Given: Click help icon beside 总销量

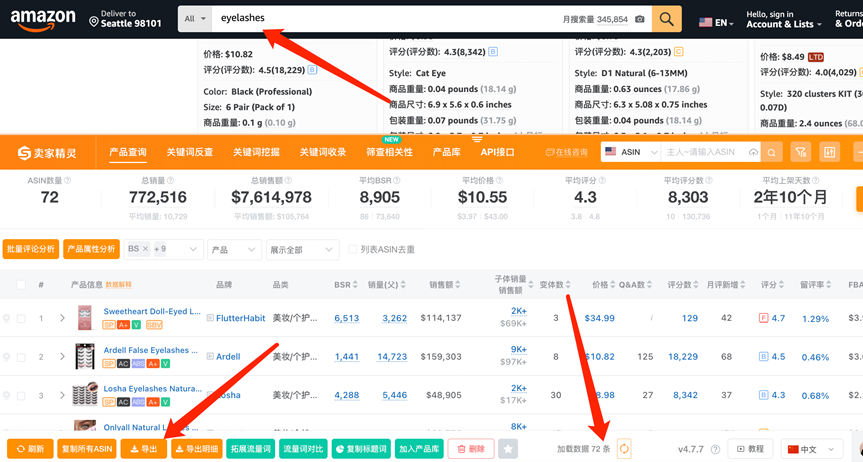Looking at the screenshot, I should [x=171, y=181].
